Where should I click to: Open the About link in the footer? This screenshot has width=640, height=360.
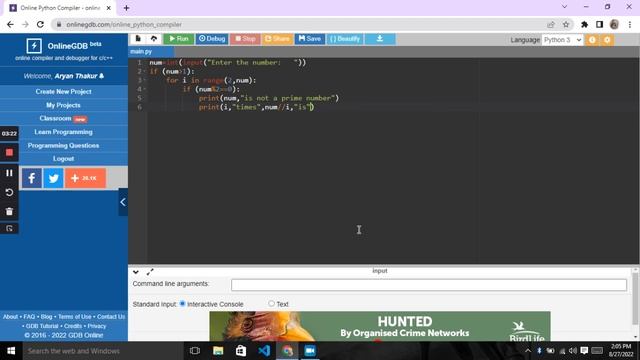tap(10, 317)
